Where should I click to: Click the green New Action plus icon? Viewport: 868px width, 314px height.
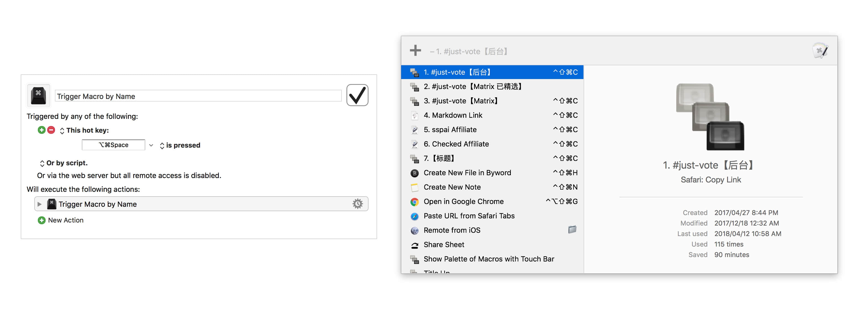tap(41, 220)
